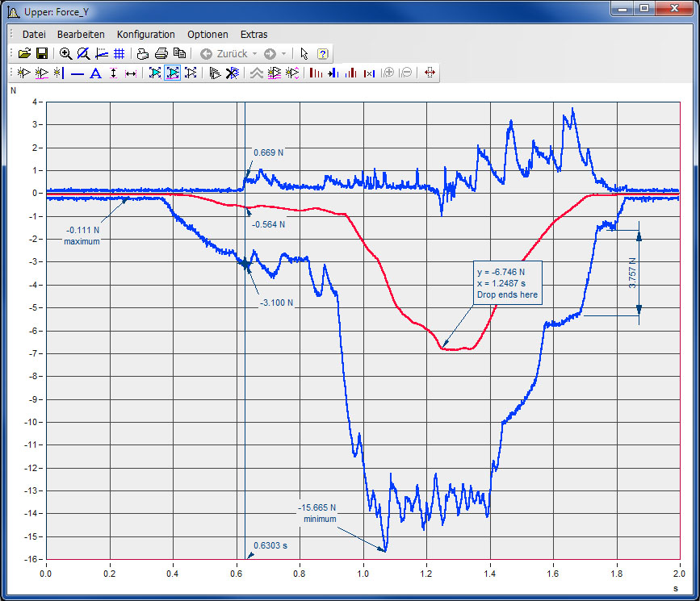Screen dimensions: 700x601
Task: Open the Datei menu
Action: (34, 35)
